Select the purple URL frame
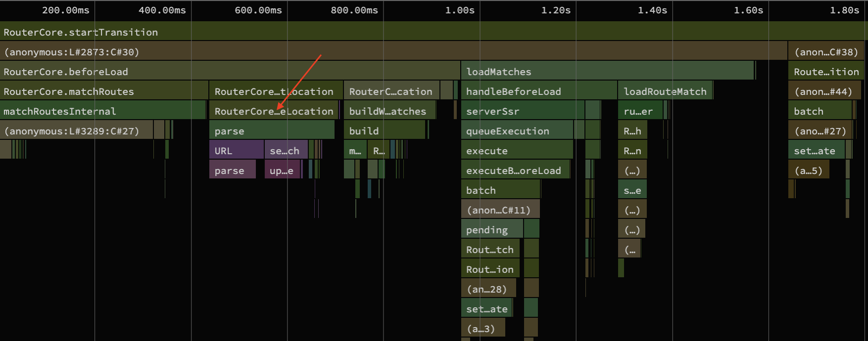The width and height of the screenshot is (868, 341). [237, 150]
